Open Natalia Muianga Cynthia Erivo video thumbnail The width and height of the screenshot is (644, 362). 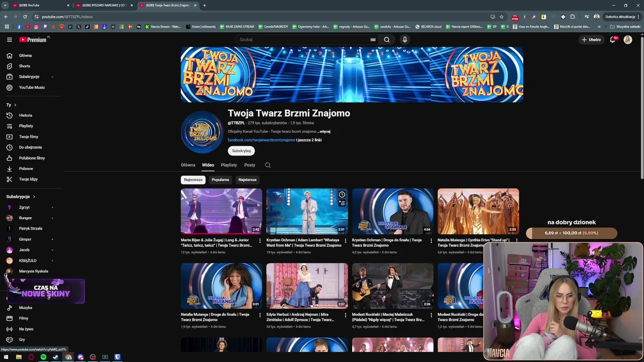pyautogui.click(x=478, y=211)
